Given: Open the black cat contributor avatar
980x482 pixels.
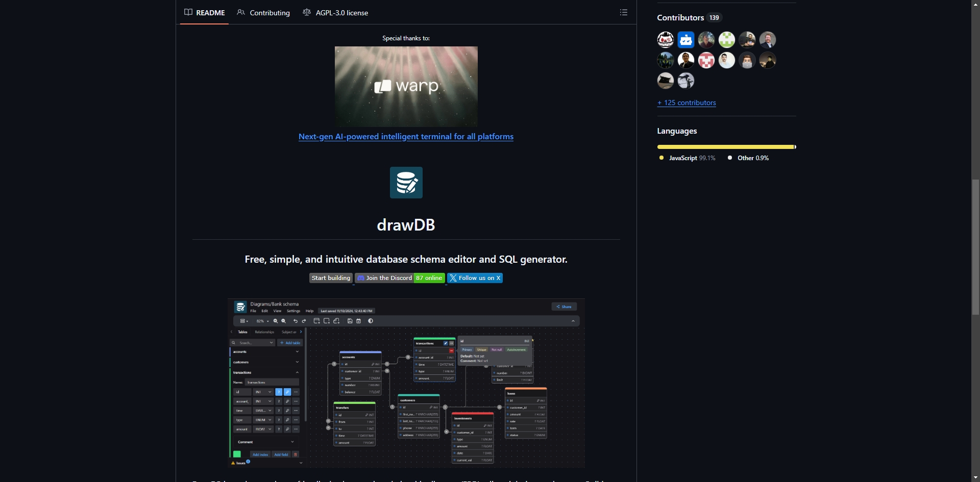Looking at the screenshot, I should click(666, 81).
